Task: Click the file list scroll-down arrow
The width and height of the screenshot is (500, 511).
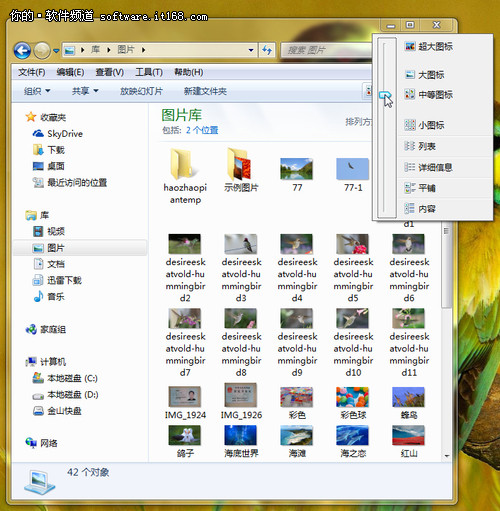Action: tap(447, 456)
